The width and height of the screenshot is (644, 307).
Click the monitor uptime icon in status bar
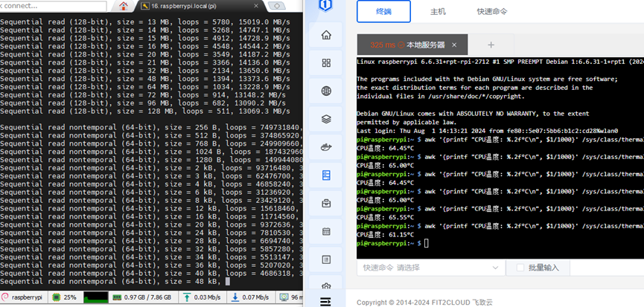284,297
